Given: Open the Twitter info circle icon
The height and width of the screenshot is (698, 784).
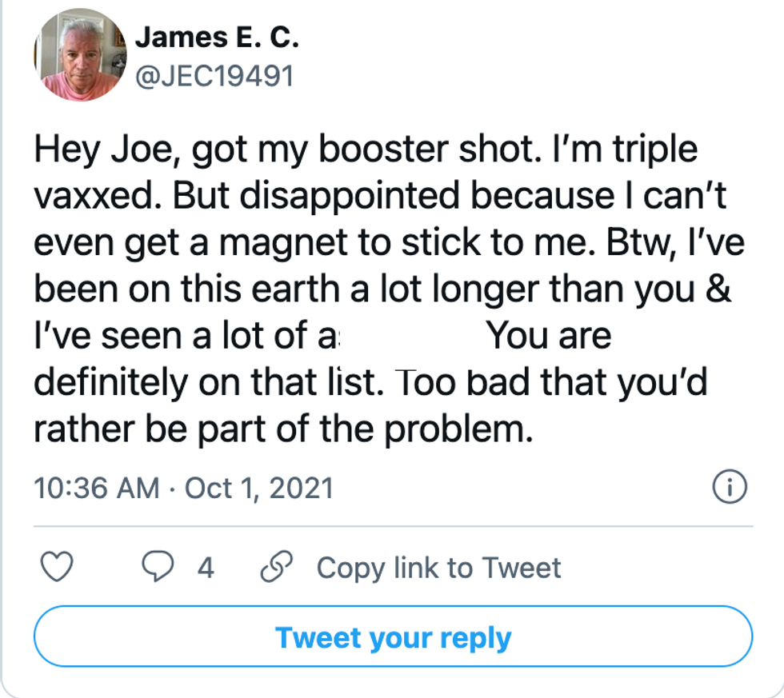Looking at the screenshot, I should click(x=729, y=487).
